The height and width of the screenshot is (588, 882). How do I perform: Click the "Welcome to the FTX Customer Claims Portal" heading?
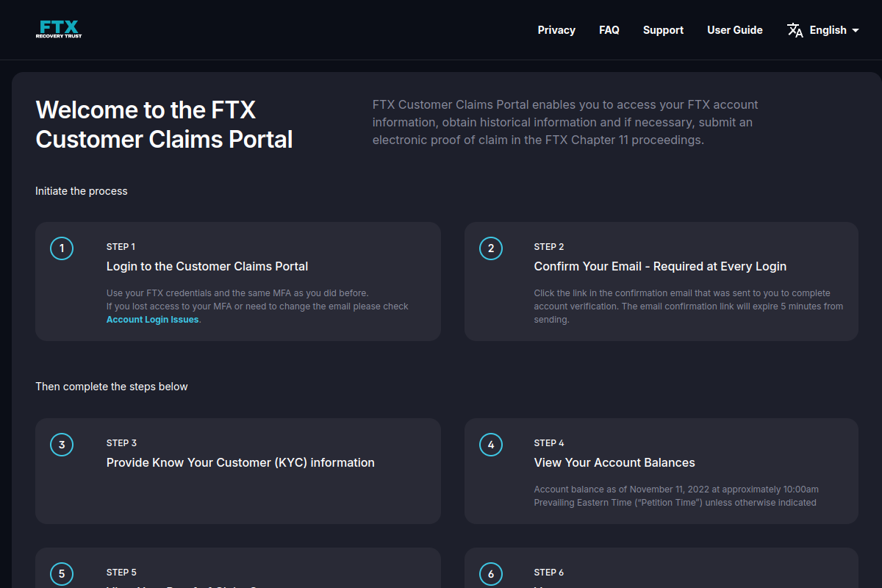pyautogui.click(x=165, y=124)
